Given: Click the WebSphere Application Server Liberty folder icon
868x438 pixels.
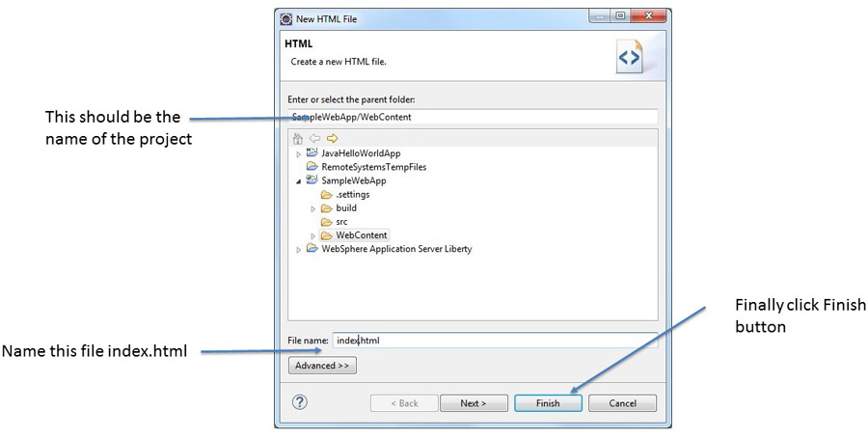Looking at the screenshot, I should pyautogui.click(x=312, y=249).
